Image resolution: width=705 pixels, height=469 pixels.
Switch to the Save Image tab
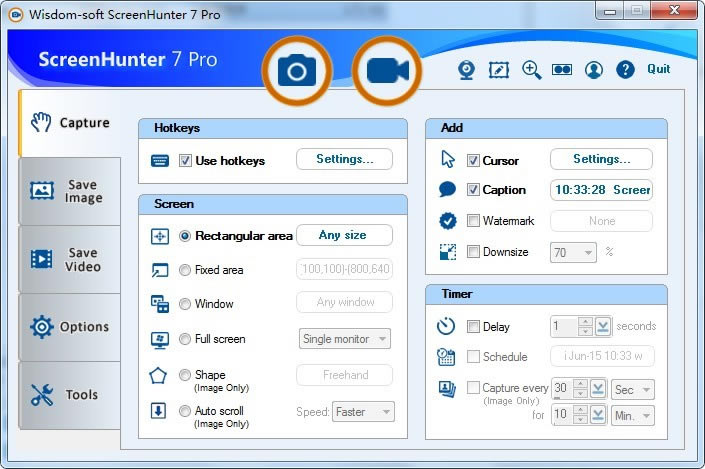[69, 191]
